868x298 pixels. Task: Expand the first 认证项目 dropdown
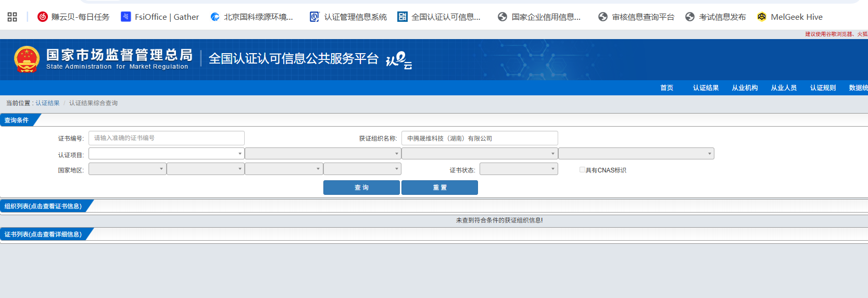(x=167, y=154)
